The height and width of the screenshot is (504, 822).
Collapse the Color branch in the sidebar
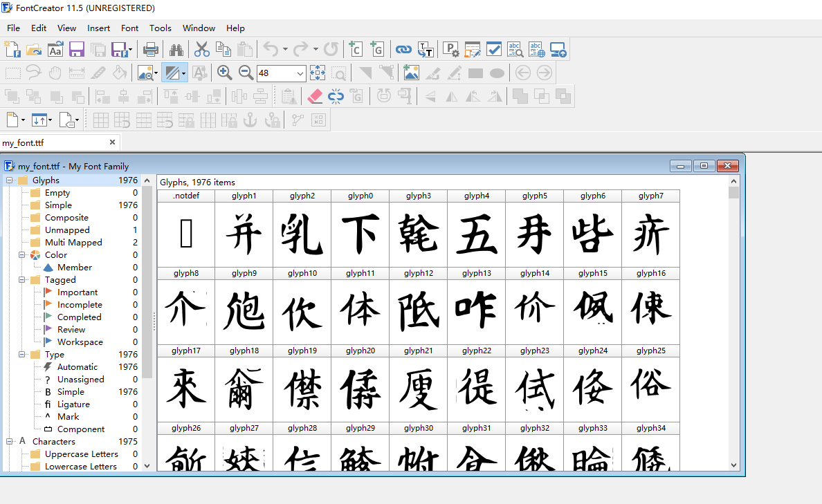click(23, 254)
